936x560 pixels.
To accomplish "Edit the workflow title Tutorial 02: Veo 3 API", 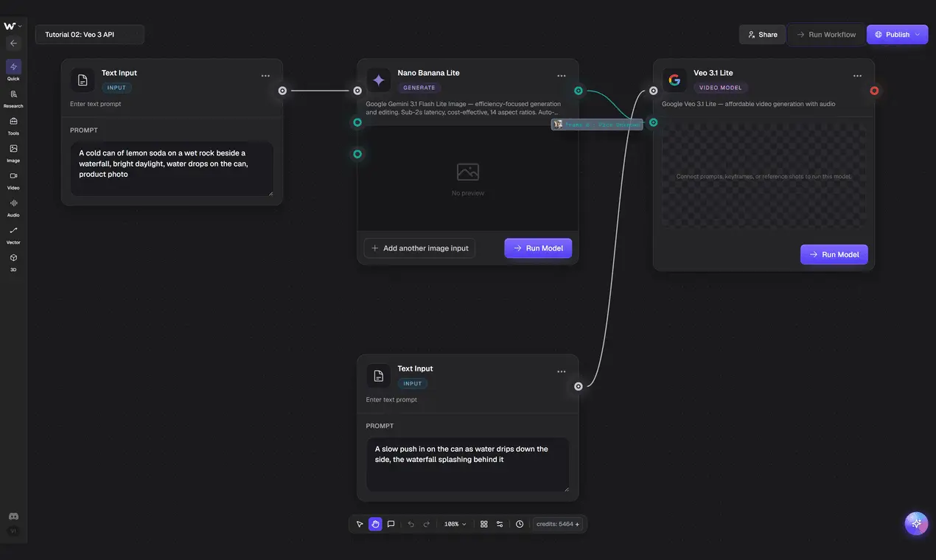I will [x=90, y=35].
